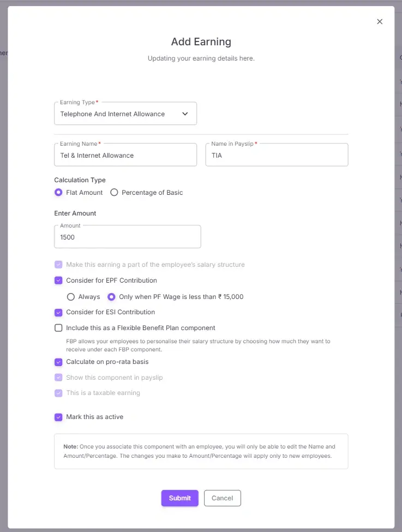The image size is (402, 532).
Task: Close the Add Earning dialog
Action: (x=380, y=22)
